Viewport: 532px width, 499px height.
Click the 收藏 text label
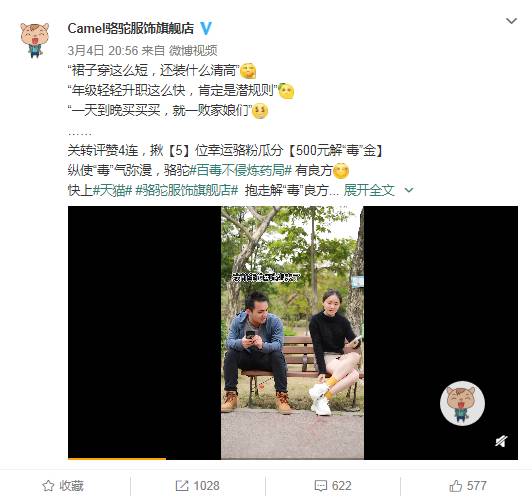pos(71,486)
